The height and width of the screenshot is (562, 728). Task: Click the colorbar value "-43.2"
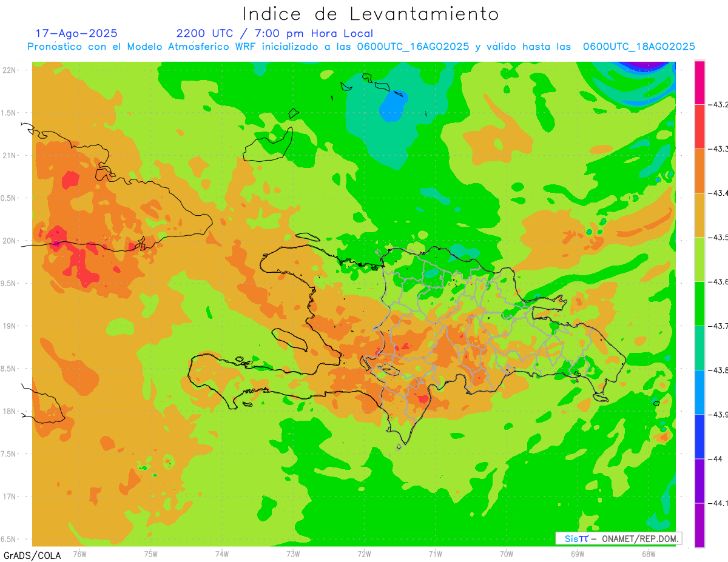718,105
